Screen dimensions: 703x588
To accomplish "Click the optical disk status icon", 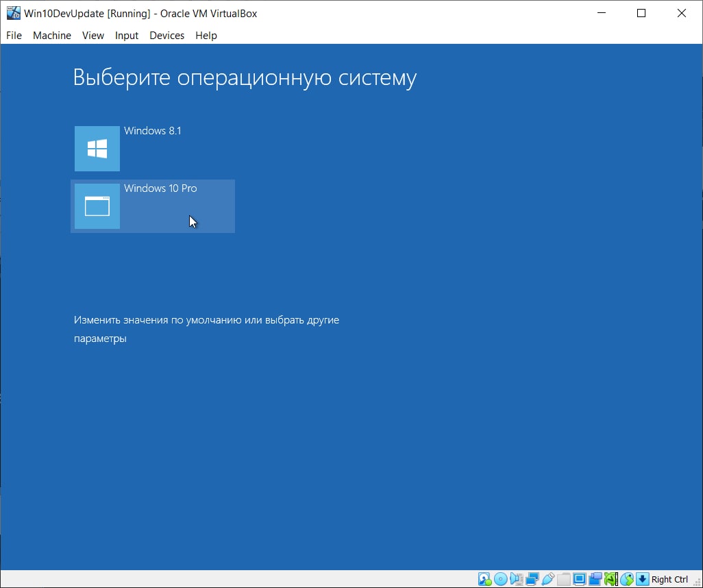I will (501, 579).
